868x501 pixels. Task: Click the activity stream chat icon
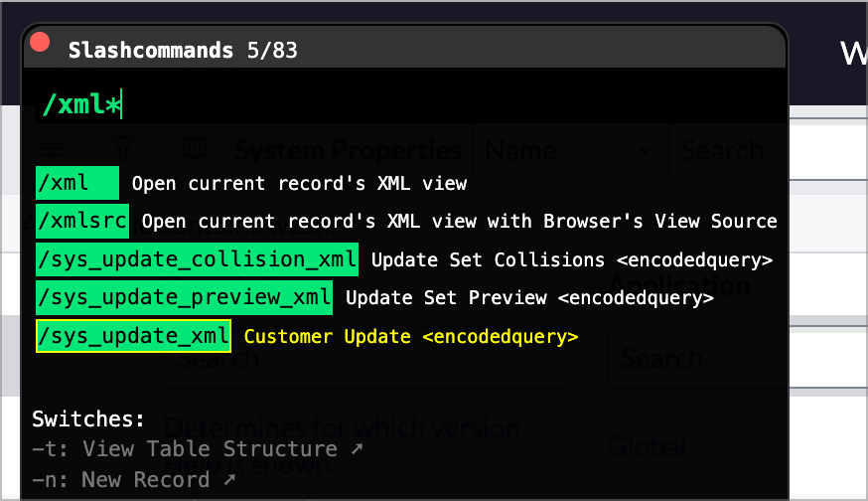point(195,150)
